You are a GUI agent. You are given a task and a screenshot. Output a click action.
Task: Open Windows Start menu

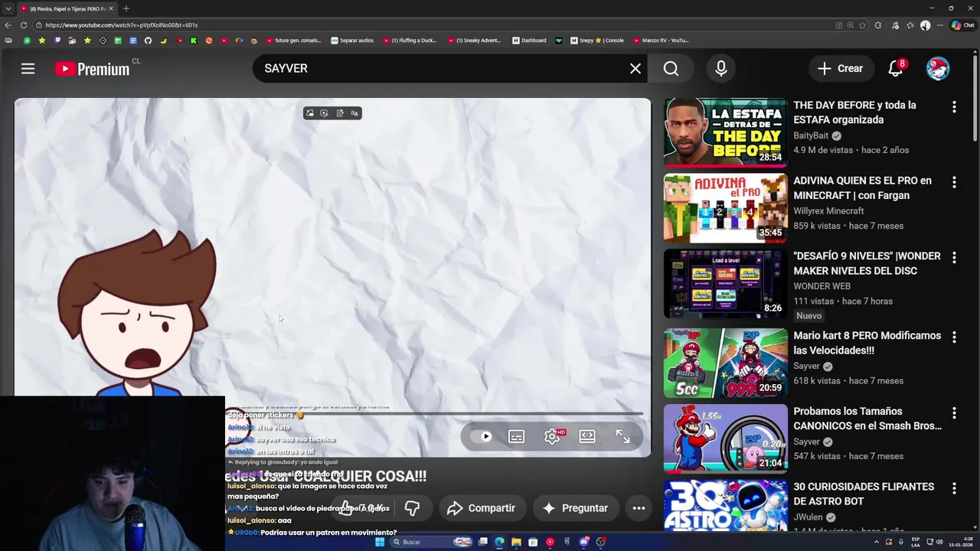tap(379, 542)
